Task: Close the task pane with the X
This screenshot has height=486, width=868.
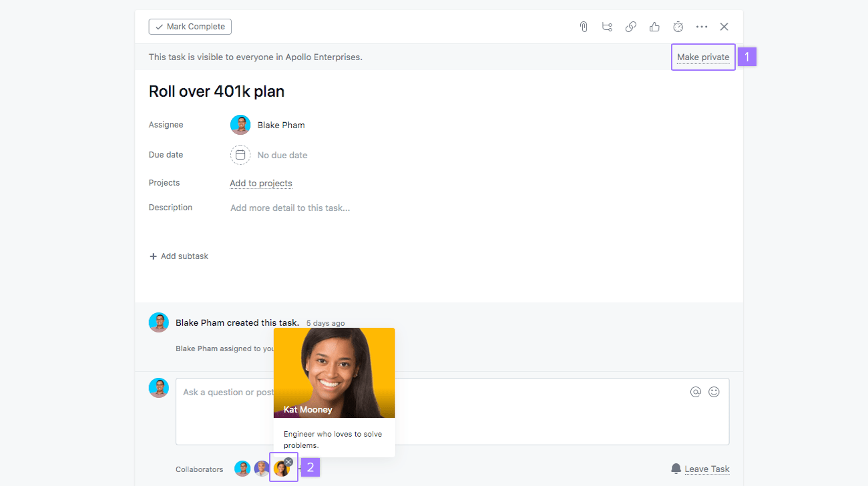Action: 724,27
